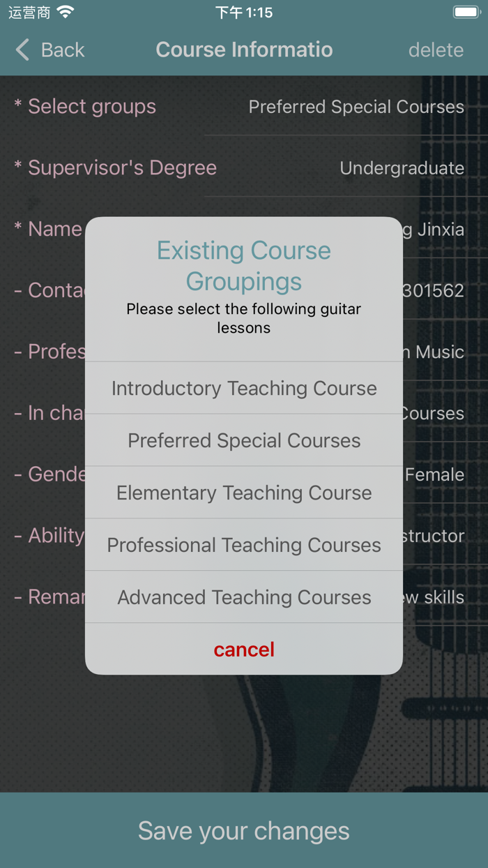The height and width of the screenshot is (868, 488).
Task: Tap the Existing Course Groupings dialog title
Action: click(x=244, y=265)
